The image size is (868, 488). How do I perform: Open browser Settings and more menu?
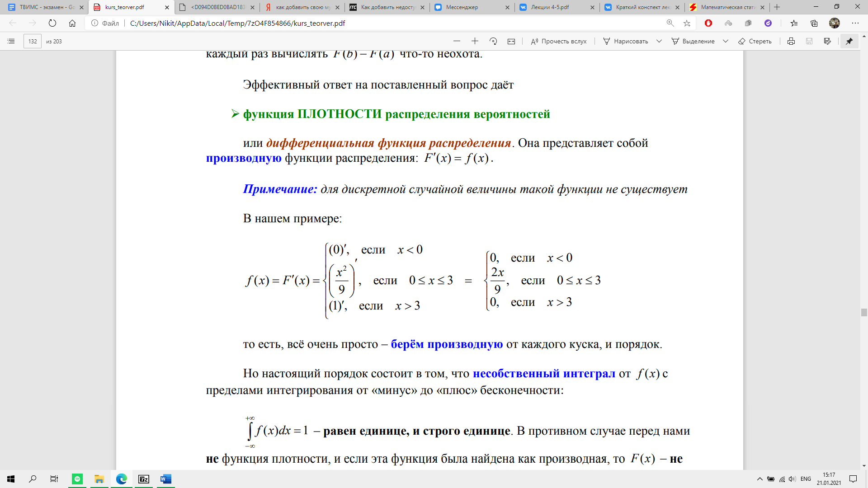tap(855, 23)
